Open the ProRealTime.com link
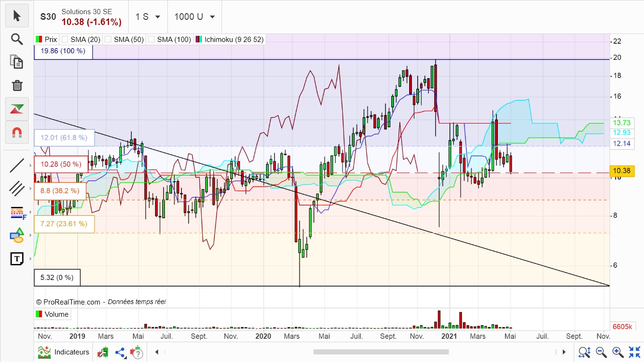This screenshot has height=362, width=644. (x=72, y=302)
